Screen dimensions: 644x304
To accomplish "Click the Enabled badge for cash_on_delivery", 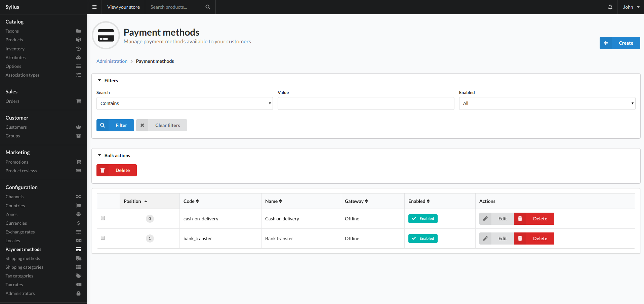I will click(x=423, y=219).
